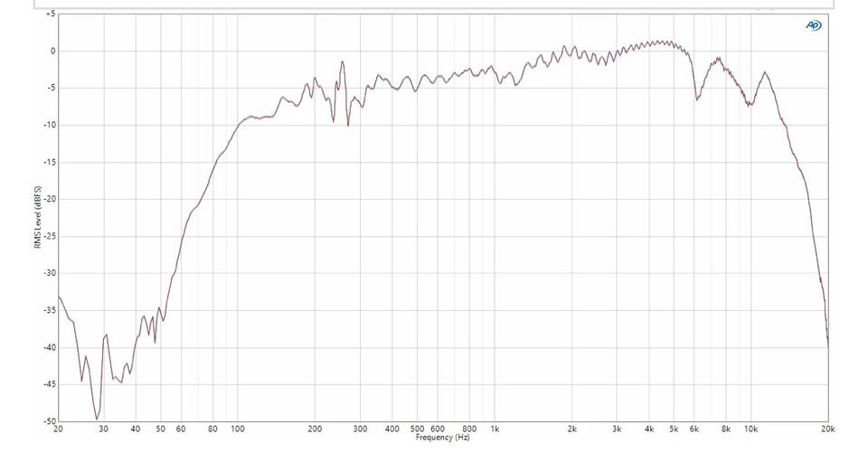Image resolution: width=868 pixels, height=453 pixels.
Task: Click the -25 label on the level axis
Action: pos(51,237)
